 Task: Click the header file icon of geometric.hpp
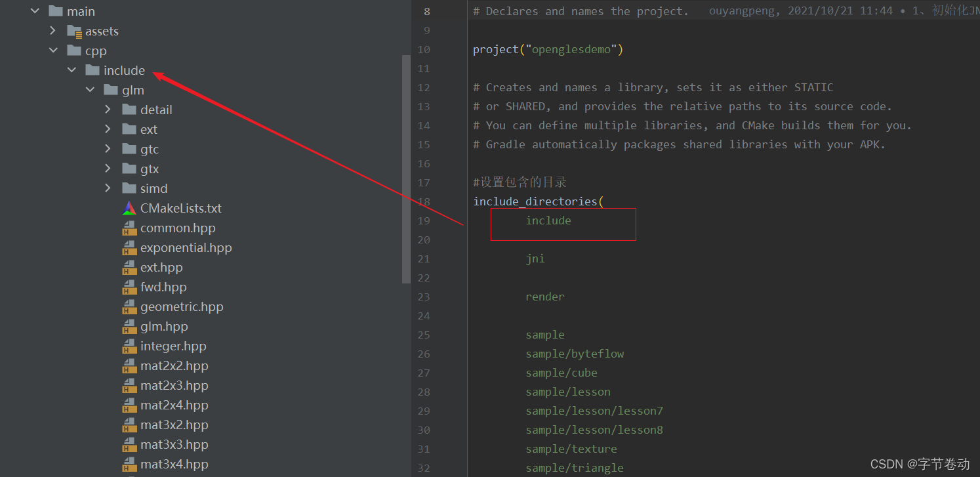tap(129, 306)
